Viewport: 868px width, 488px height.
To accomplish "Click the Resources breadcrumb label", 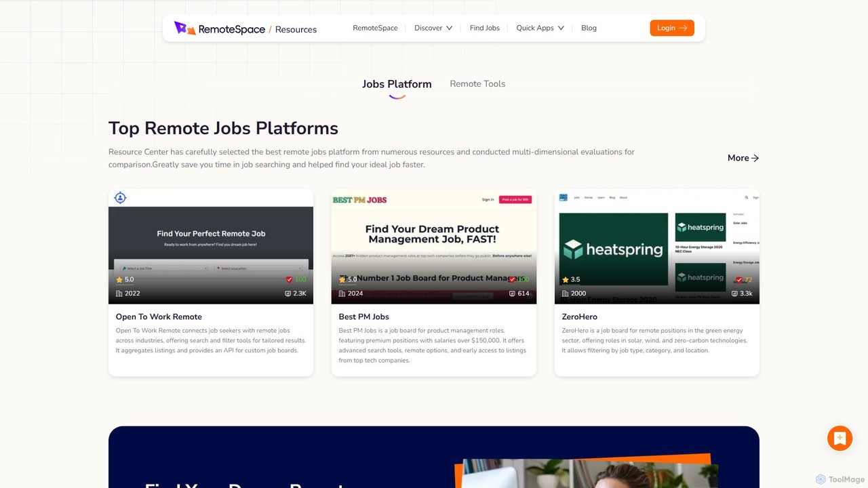I will point(296,29).
